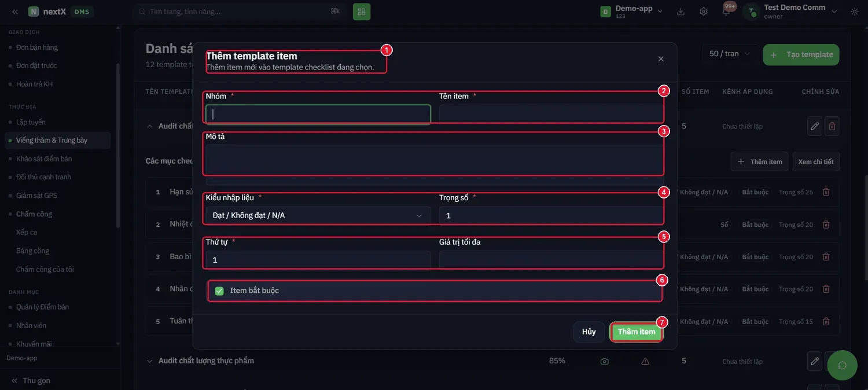Open the green chat bubble widget
This screenshot has height=390, width=868.
(x=843, y=365)
